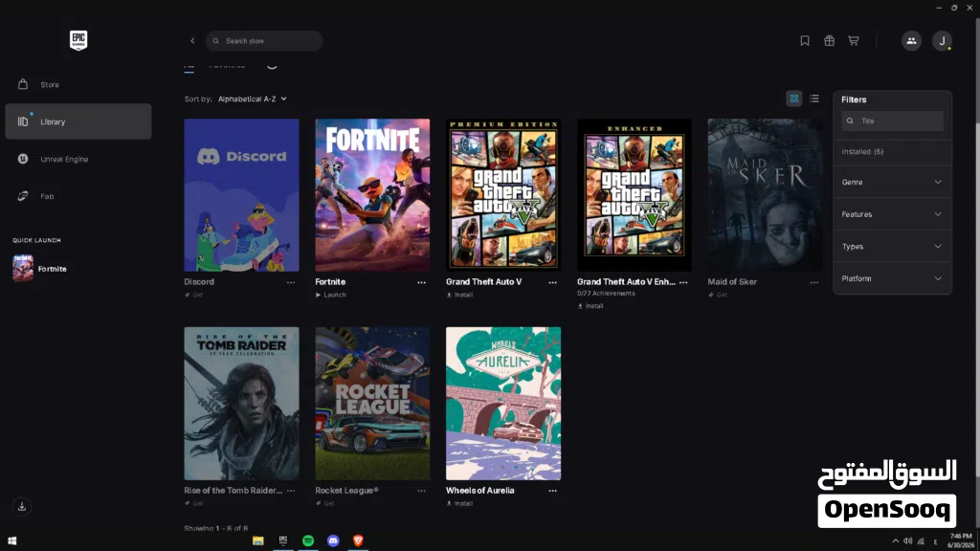Expand the Features filter

pyautogui.click(x=892, y=214)
